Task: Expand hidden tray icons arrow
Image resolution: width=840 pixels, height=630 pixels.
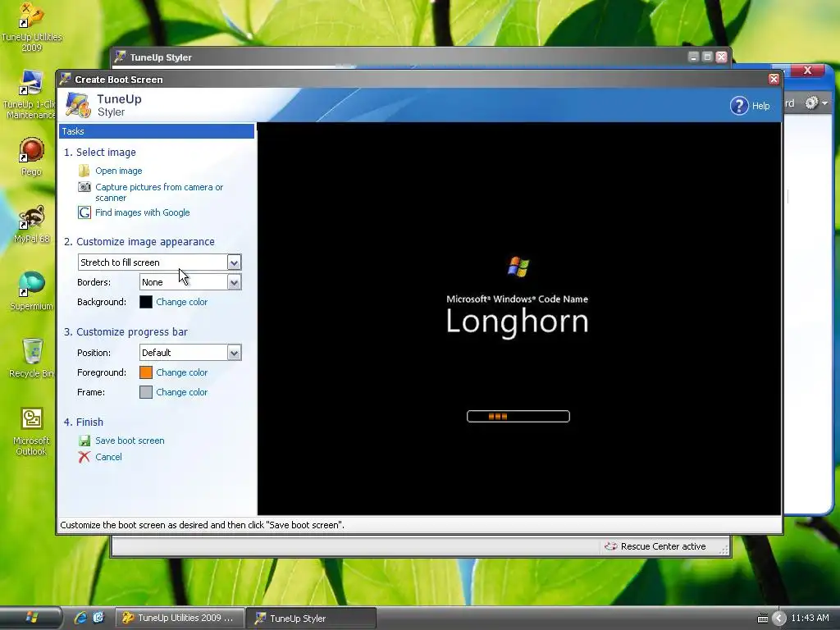Action: click(779, 619)
